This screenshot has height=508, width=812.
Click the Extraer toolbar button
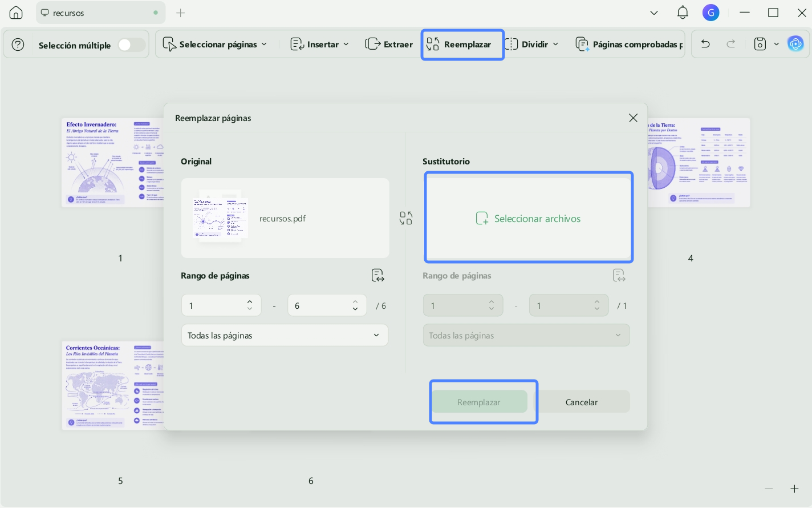pyautogui.click(x=389, y=45)
